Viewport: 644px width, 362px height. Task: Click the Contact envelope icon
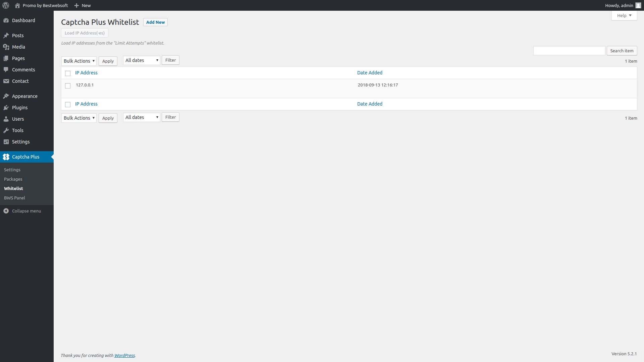pos(6,81)
